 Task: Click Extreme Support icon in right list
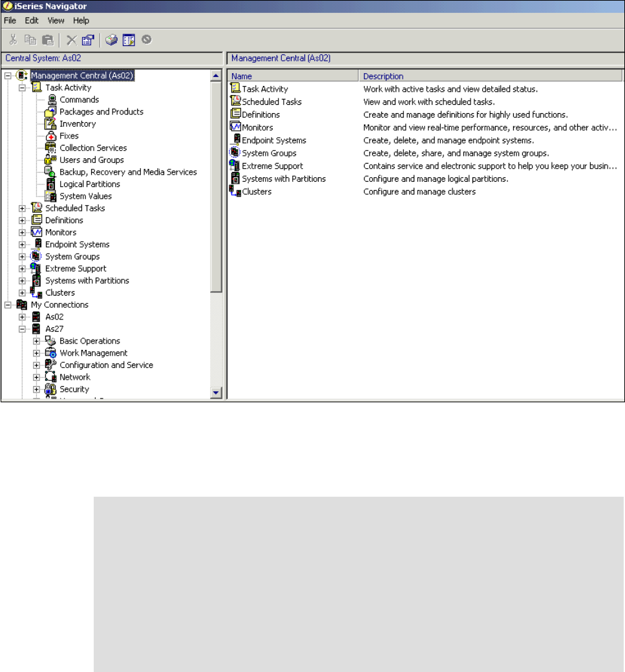235,165
